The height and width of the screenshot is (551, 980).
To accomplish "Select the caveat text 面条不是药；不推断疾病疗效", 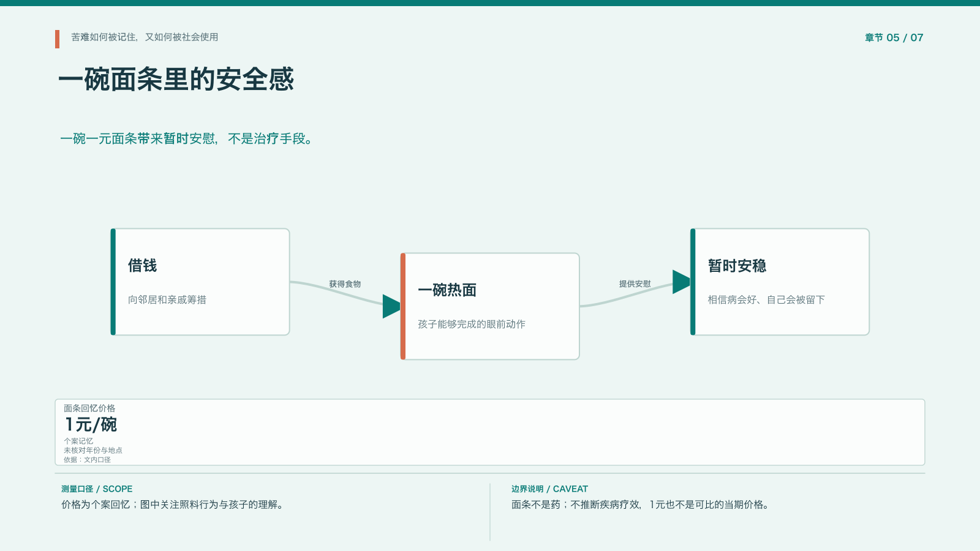I will pyautogui.click(x=576, y=504).
